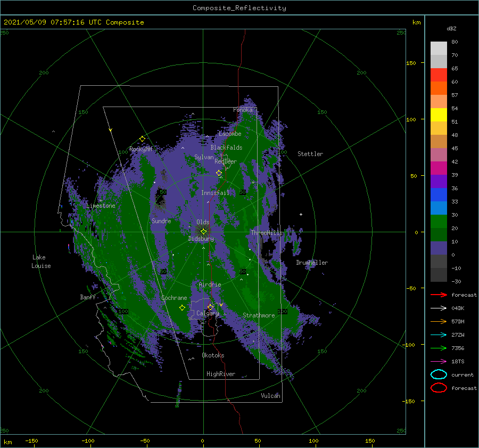Click the 80 value on dBZ scale

(x=455, y=42)
